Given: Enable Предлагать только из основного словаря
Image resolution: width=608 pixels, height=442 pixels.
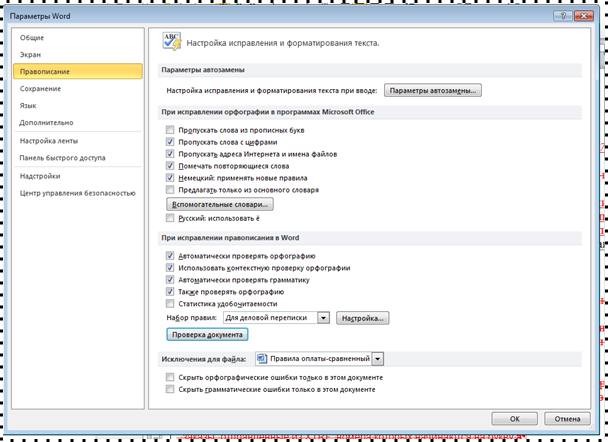Looking at the screenshot, I should [170, 190].
